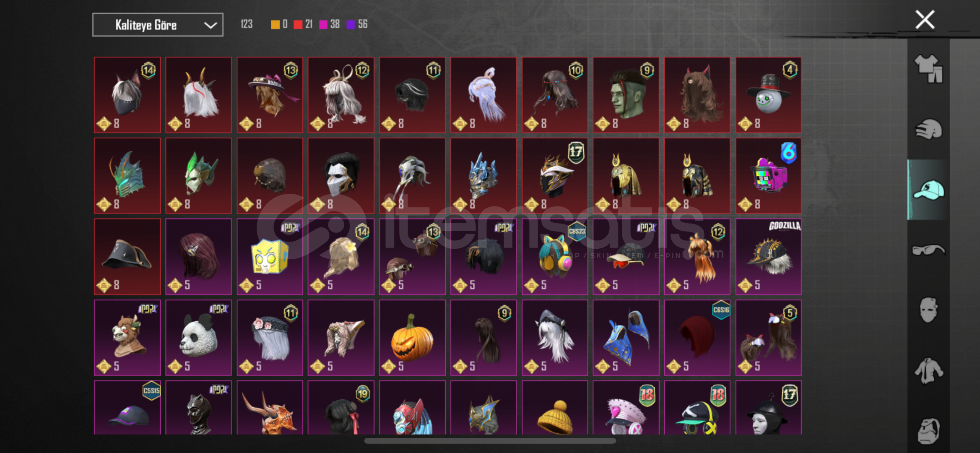Select the yellow knitted beanie item
The height and width of the screenshot is (453, 980).
[555, 408]
